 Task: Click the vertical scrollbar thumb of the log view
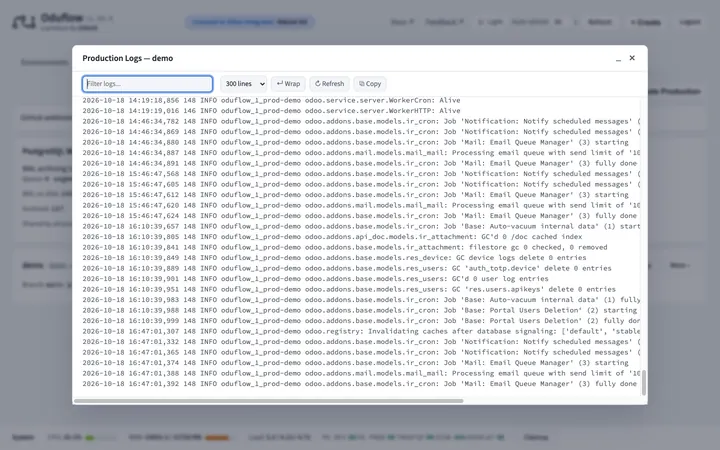coord(644,382)
